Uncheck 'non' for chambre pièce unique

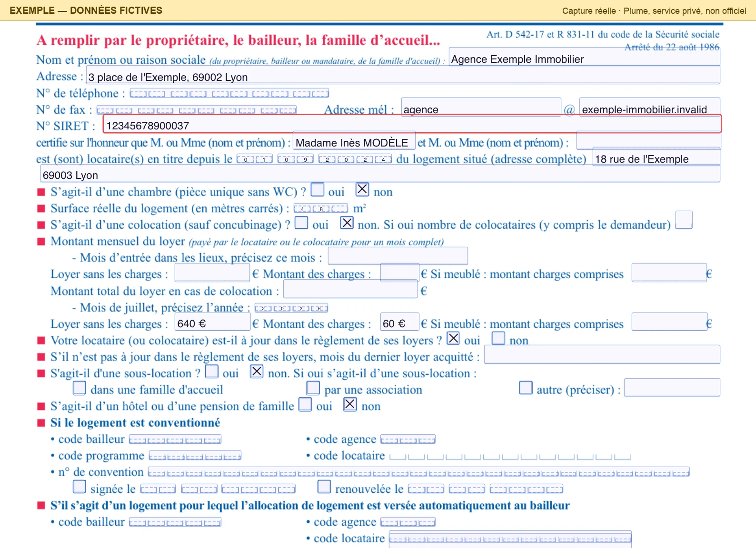coord(362,189)
